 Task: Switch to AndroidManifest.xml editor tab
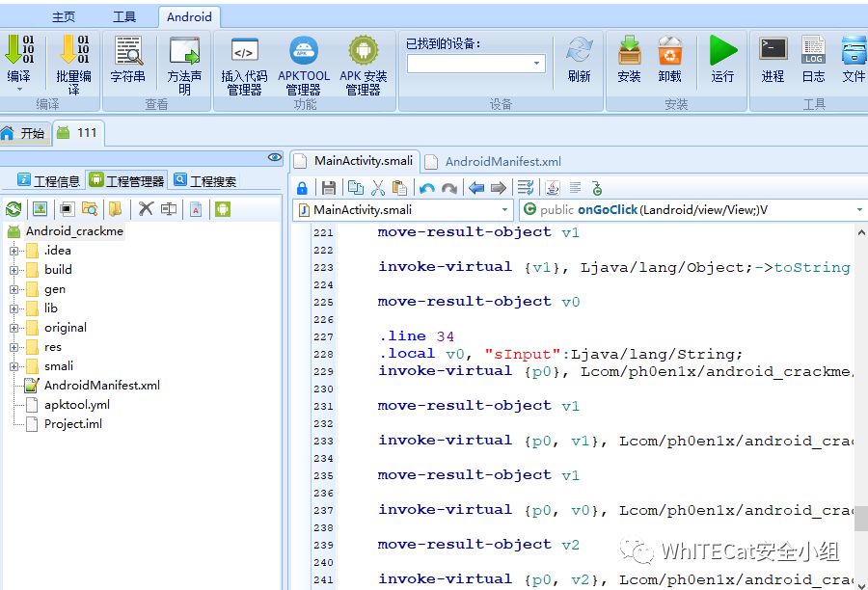tap(494, 162)
